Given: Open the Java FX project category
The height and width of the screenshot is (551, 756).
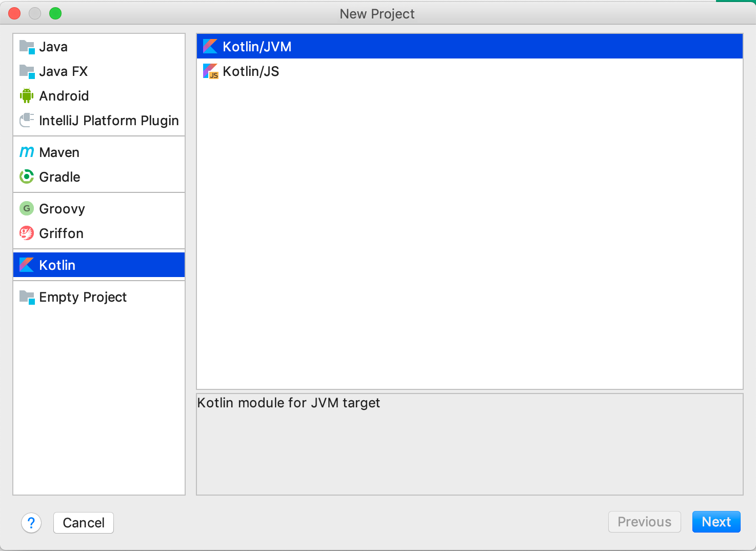Looking at the screenshot, I should coord(63,71).
